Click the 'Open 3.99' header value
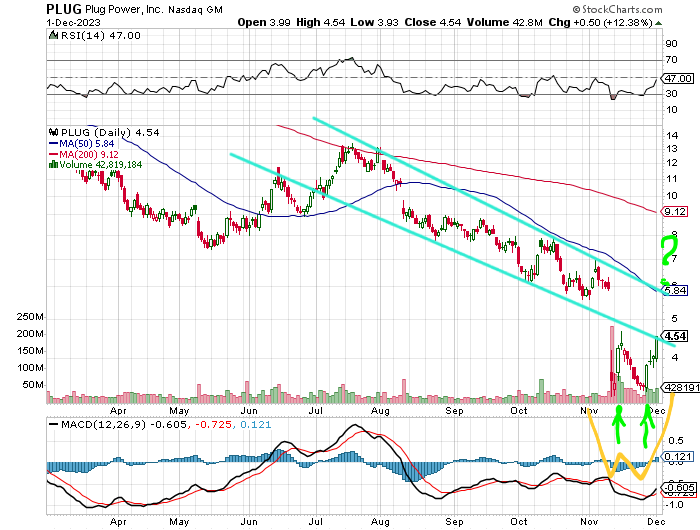The image size is (700, 530). point(265,22)
